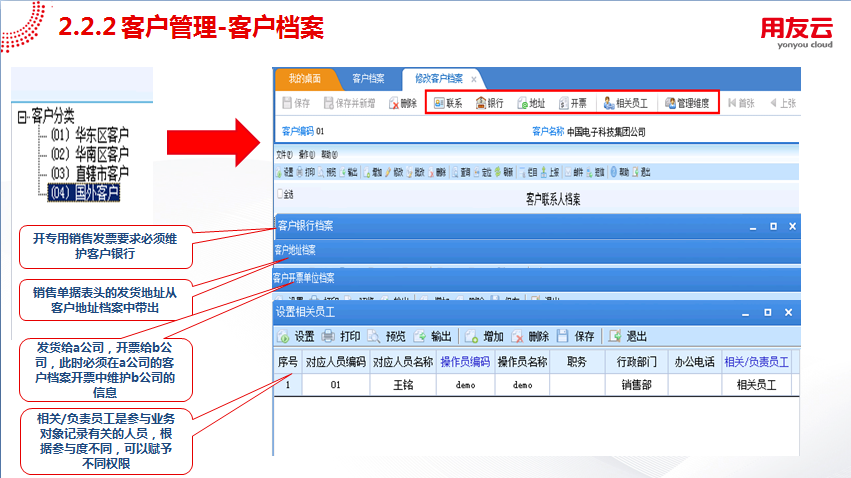Click the 客户编码 field label link
851x478 pixels.
tap(298, 131)
